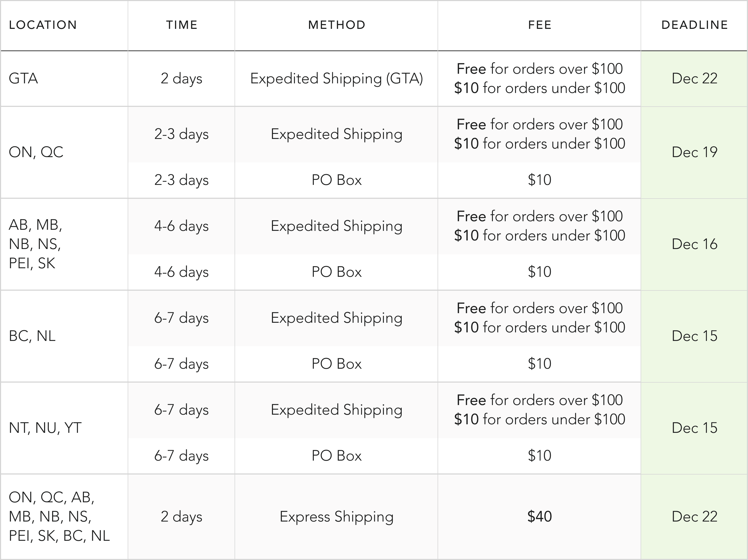Image resolution: width=748 pixels, height=560 pixels.
Task: Click the 2-3 days Expedited Shipping time cell
Action: (182, 134)
